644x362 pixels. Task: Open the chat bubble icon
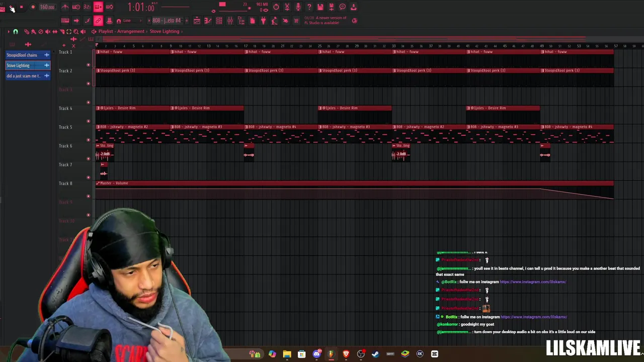(342, 7)
